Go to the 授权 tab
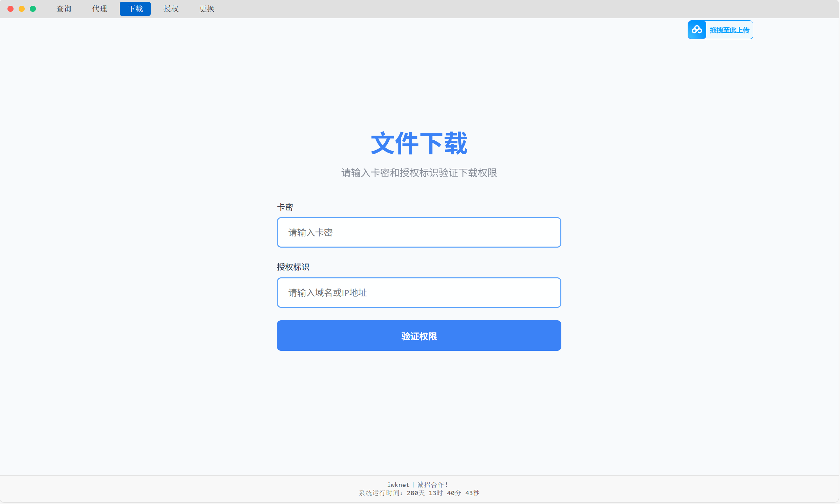This screenshot has width=840, height=504. point(171,9)
